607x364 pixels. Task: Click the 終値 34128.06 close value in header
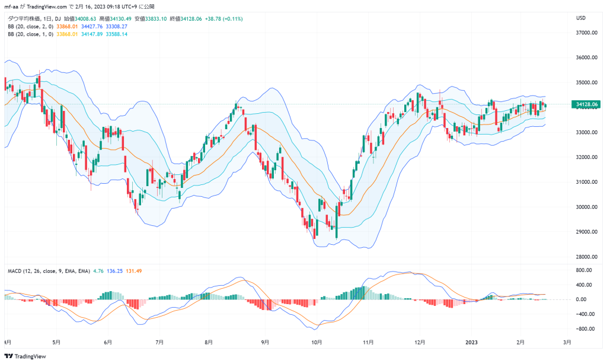186,18
